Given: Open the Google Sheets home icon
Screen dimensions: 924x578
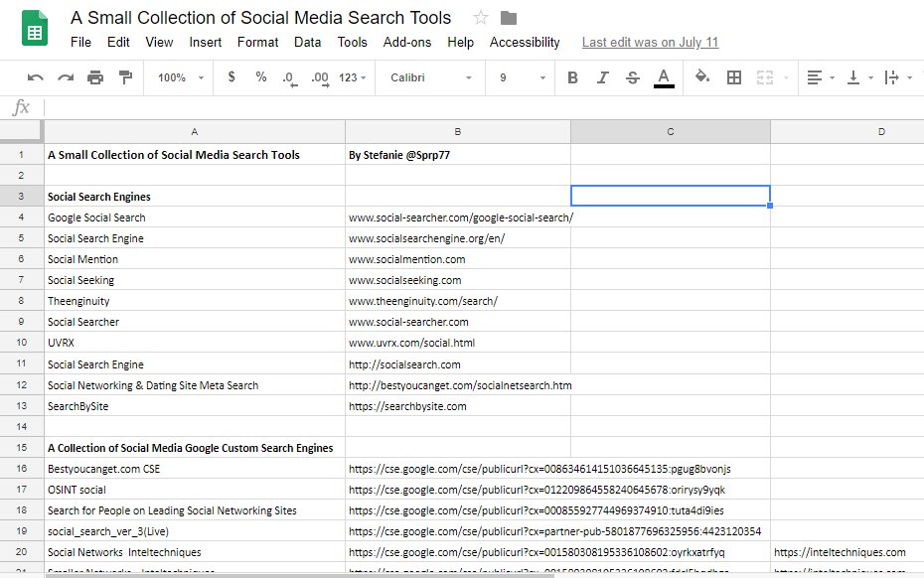Looking at the screenshot, I should [x=35, y=28].
